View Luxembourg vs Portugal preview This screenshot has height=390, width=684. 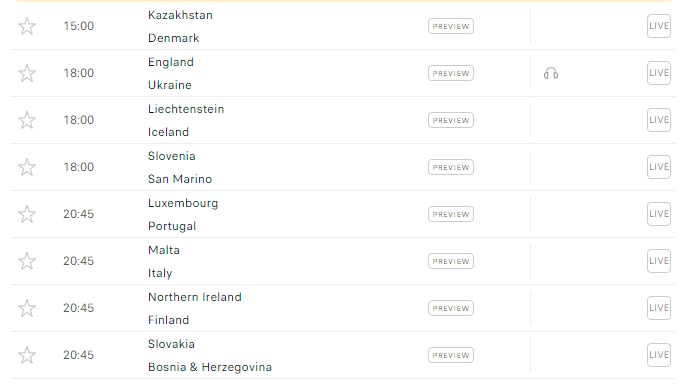tap(451, 214)
